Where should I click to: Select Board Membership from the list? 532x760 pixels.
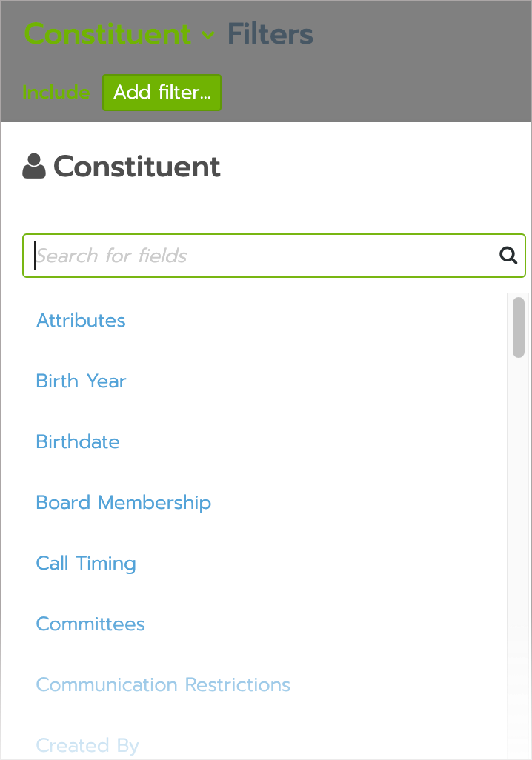point(124,503)
